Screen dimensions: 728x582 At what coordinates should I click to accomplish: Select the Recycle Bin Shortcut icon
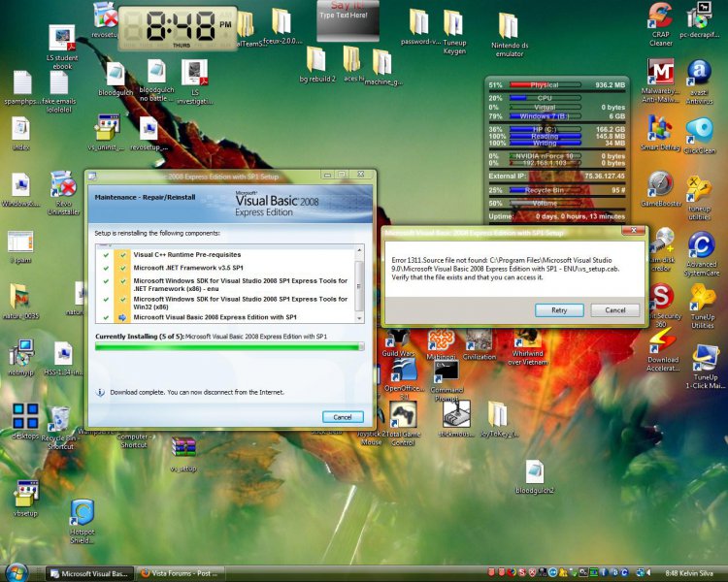[60, 428]
